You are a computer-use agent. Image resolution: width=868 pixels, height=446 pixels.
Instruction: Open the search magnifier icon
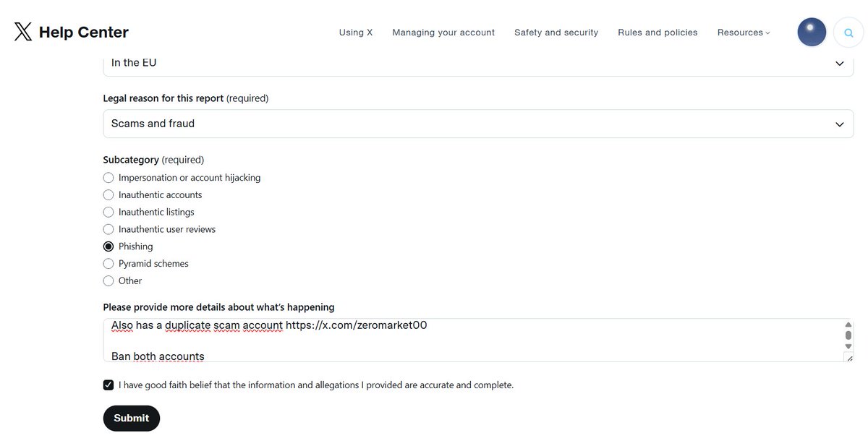(848, 33)
